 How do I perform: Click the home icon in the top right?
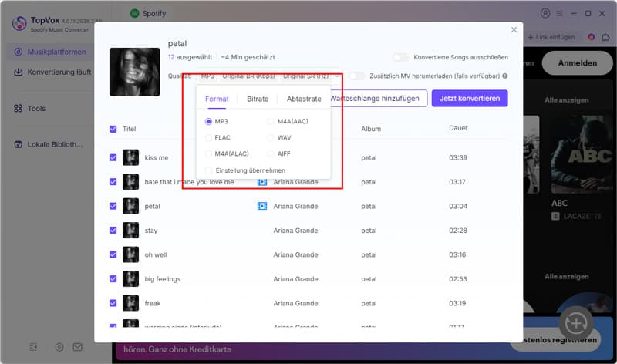pyautogui.click(x=605, y=37)
